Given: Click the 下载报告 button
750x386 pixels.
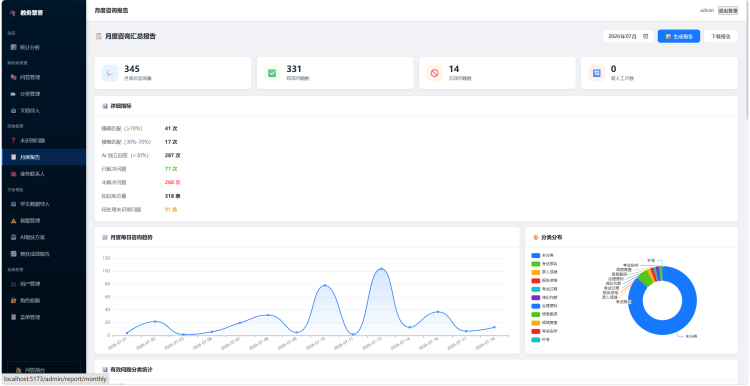Looking at the screenshot, I should (720, 36).
